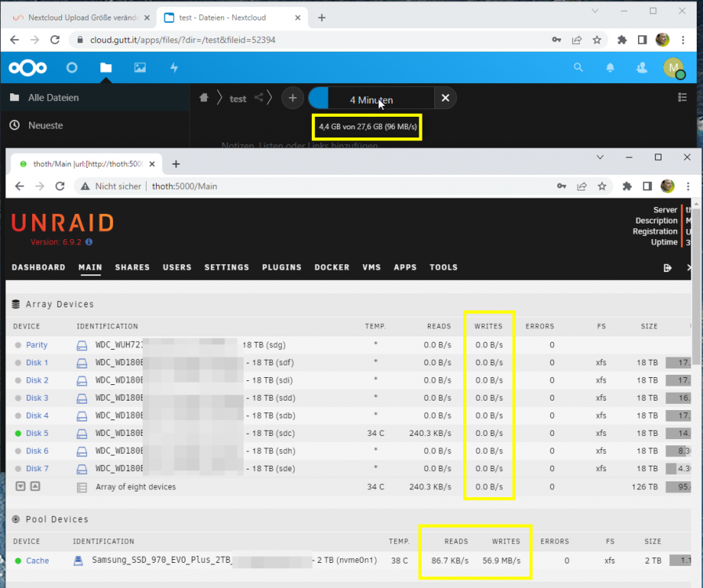Image resolution: width=703 pixels, height=588 pixels.
Task: Open the Unraid APPS menu
Action: click(405, 267)
